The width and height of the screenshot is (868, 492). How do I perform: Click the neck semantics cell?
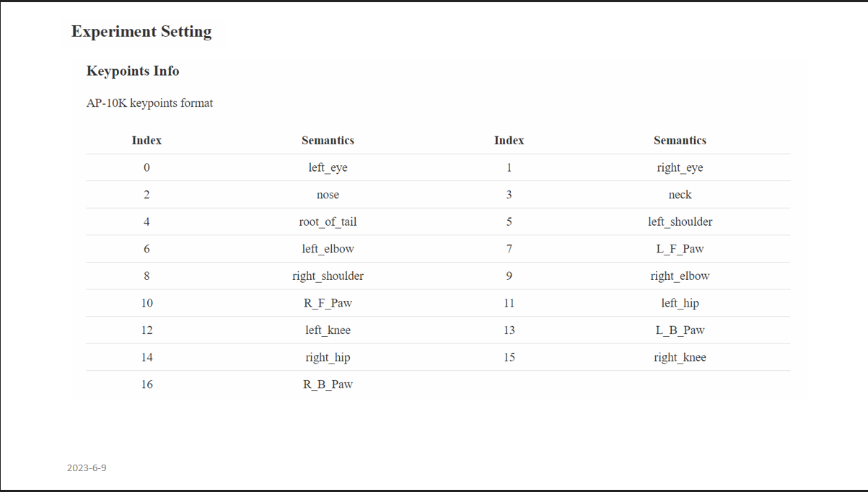point(680,195)
